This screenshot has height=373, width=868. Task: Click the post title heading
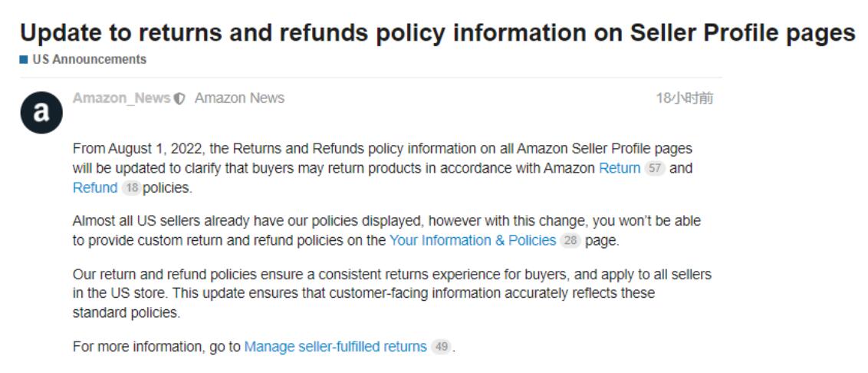click(437, 32)
